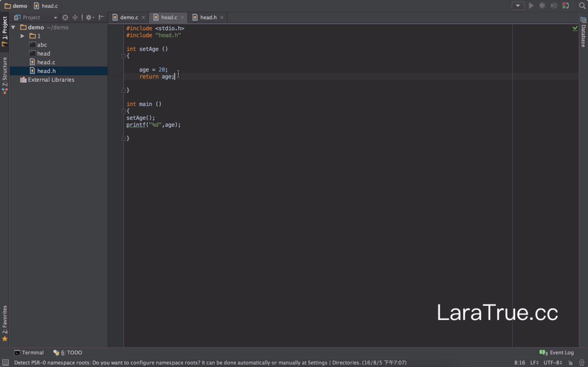
Task: Click the LF line separator in status bar
Action: pos(534,362)
